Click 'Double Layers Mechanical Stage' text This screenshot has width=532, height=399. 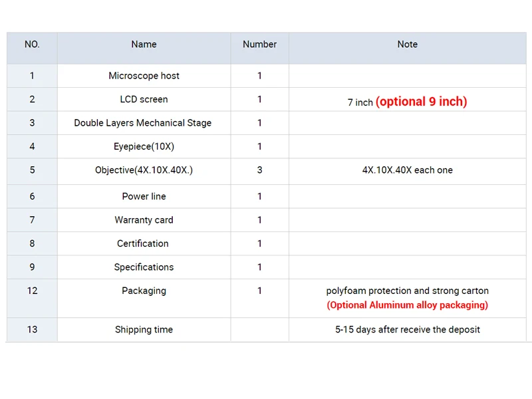(142, 123)
